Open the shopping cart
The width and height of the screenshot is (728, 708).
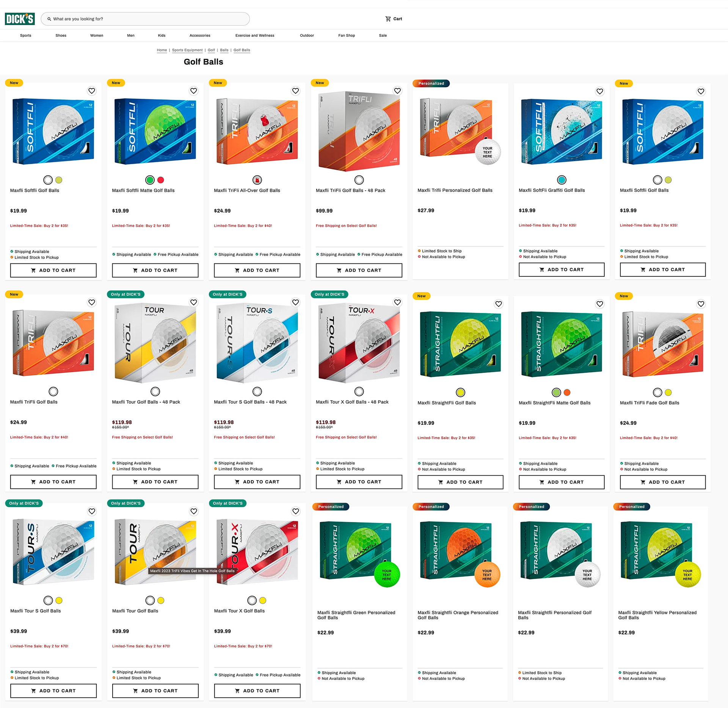pos(394,19)
